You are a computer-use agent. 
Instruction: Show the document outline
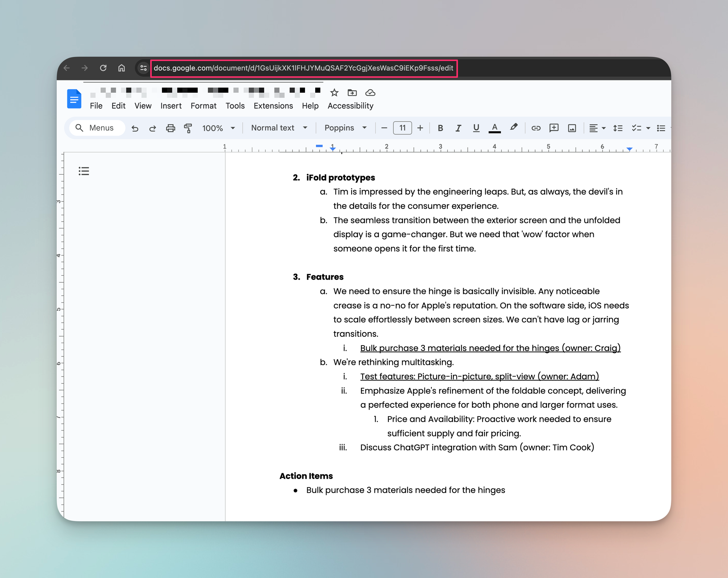[84, 171]
